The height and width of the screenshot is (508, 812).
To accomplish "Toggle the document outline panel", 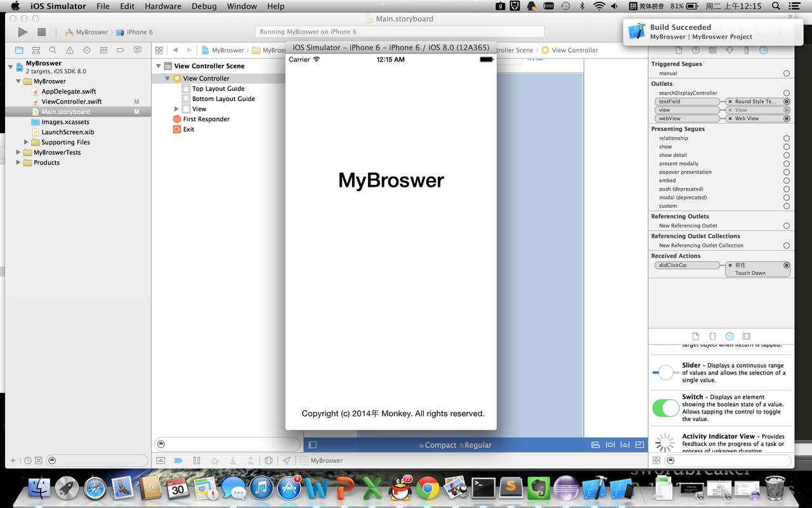I will [312, 445].
